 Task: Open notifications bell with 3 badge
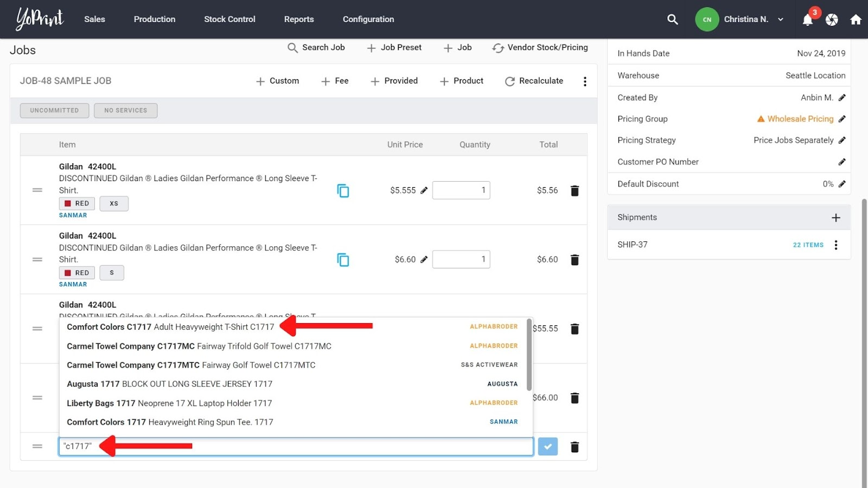pos(808,20)
